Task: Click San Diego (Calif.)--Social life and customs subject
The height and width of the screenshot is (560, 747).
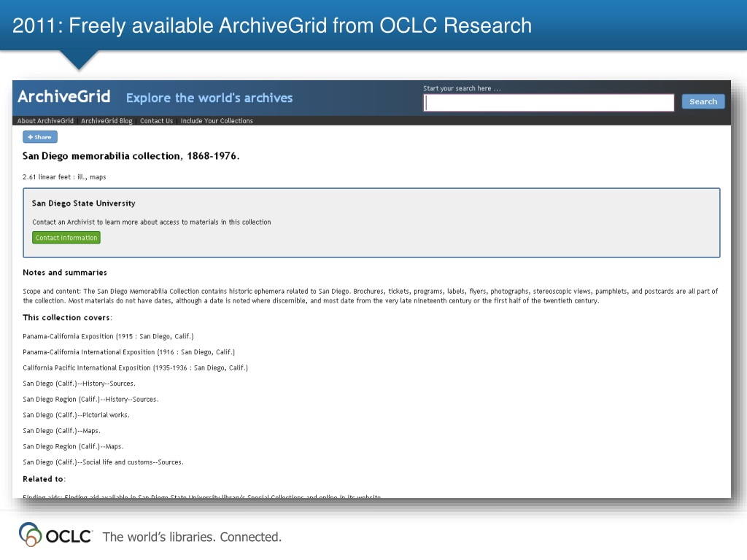Action: [x=103, y=462]
